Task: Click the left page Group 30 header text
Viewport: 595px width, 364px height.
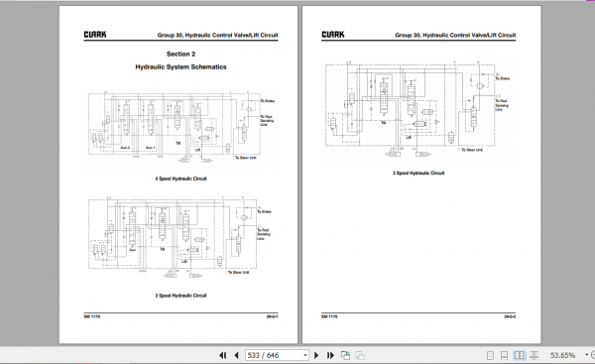Action: tap(218, 36)
